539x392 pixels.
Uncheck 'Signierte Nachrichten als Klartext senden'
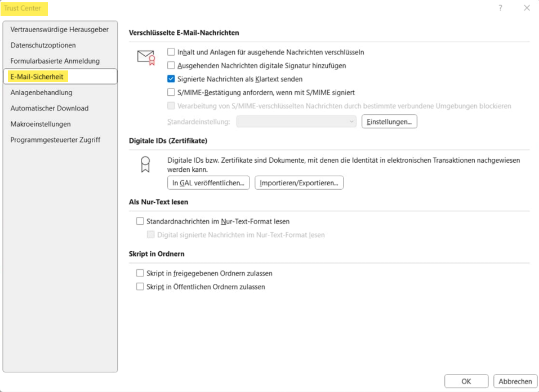tap(171, 79)
